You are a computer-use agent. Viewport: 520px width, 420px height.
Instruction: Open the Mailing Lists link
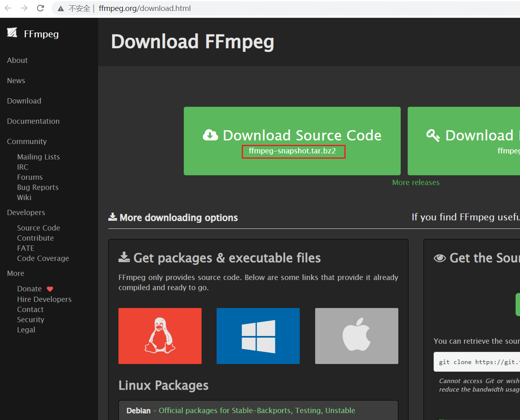(39, 157)
